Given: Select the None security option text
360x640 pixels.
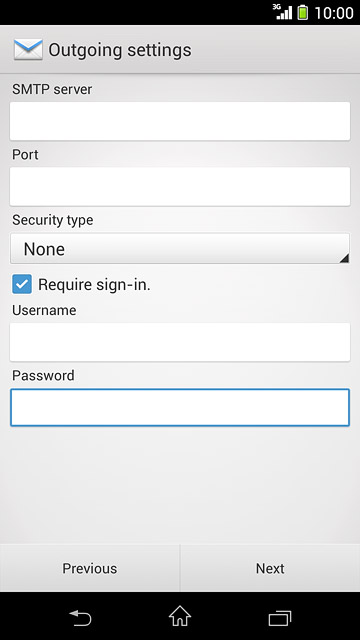Looking at the screenshot, I should coord(44,249).
